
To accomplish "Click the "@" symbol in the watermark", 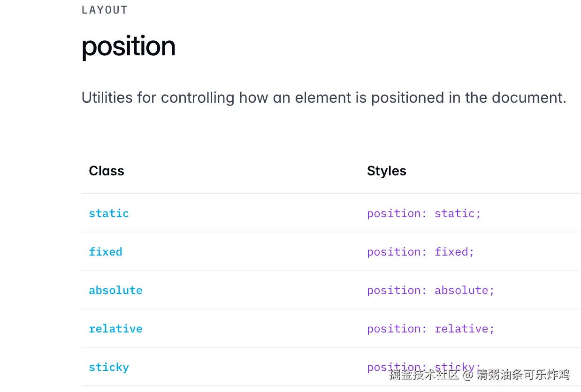I will pyautogui.click(x=467, y=374).
